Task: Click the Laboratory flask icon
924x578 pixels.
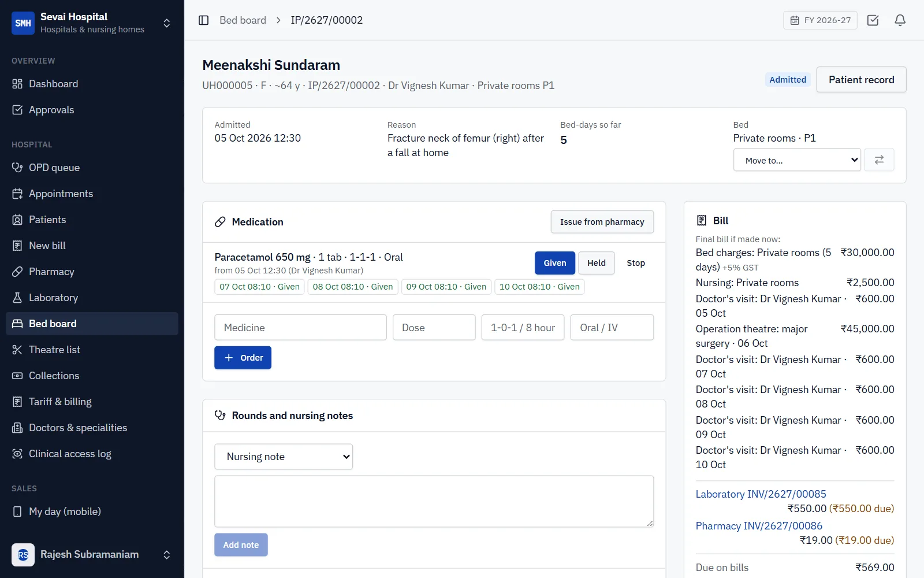Action: tap(17, 298)
